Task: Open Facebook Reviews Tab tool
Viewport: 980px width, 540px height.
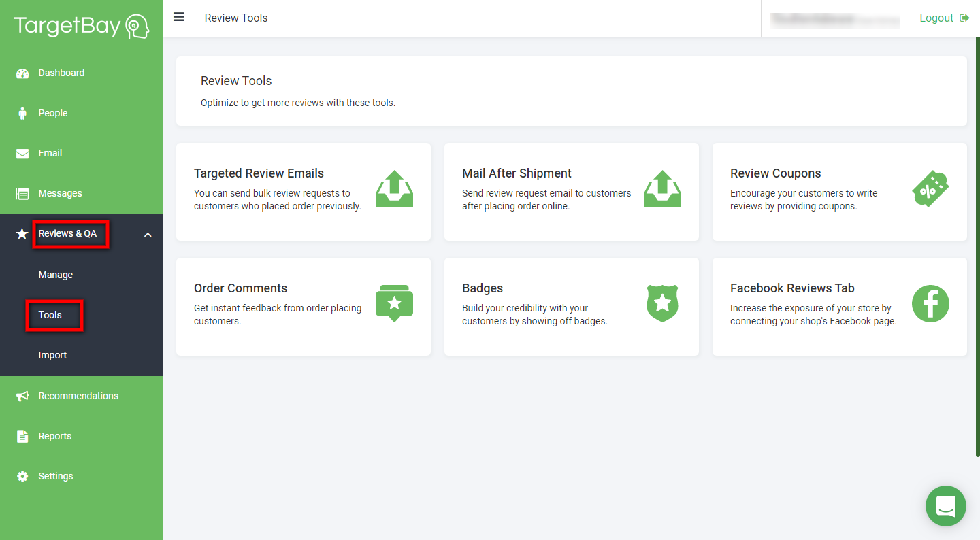Action: [x=840, y=307]
